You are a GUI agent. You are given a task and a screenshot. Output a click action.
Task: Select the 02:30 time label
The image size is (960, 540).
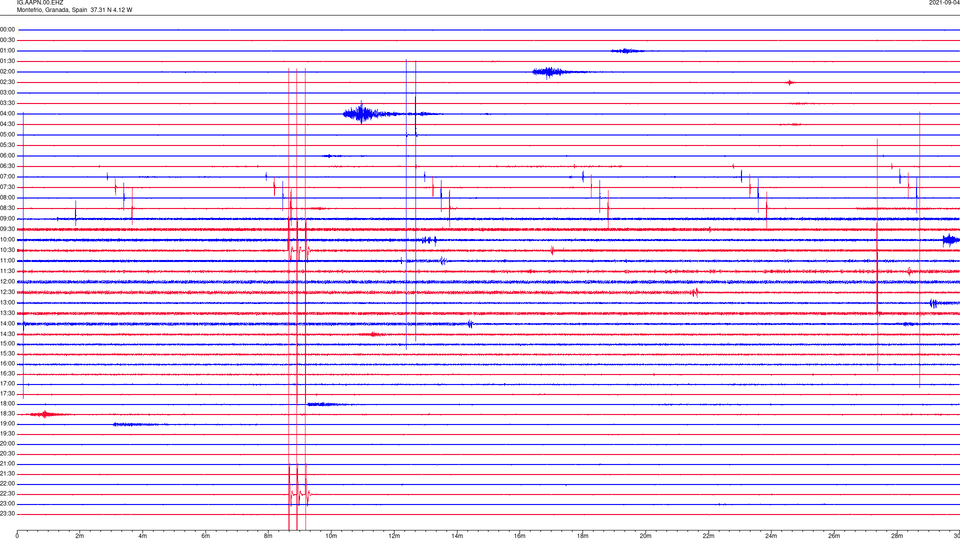coord(7,82)
